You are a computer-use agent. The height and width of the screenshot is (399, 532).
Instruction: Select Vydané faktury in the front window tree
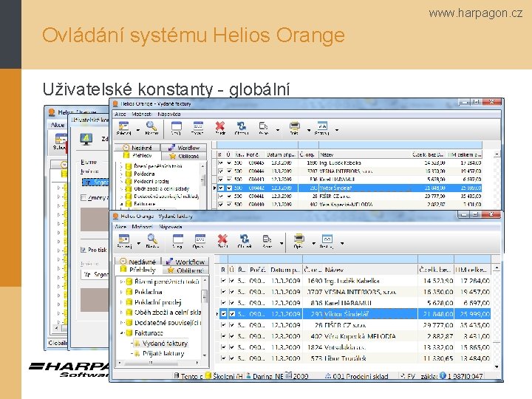165,344
